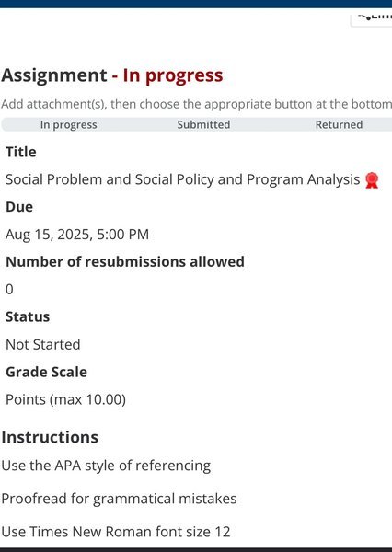The image size is (392, 552).
Task: Select the Returned step in progress bar
Action: point(339,124)
